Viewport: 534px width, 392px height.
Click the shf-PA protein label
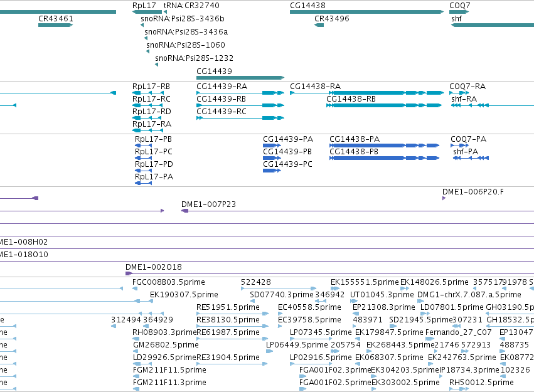click(x=466, y=152)
